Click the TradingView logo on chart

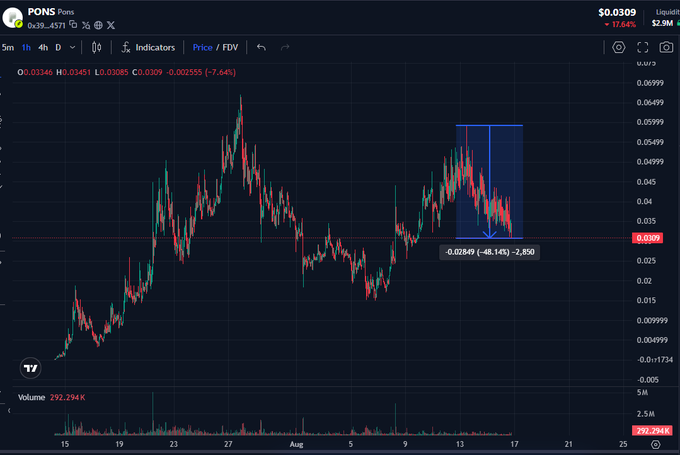coord(30,368)
